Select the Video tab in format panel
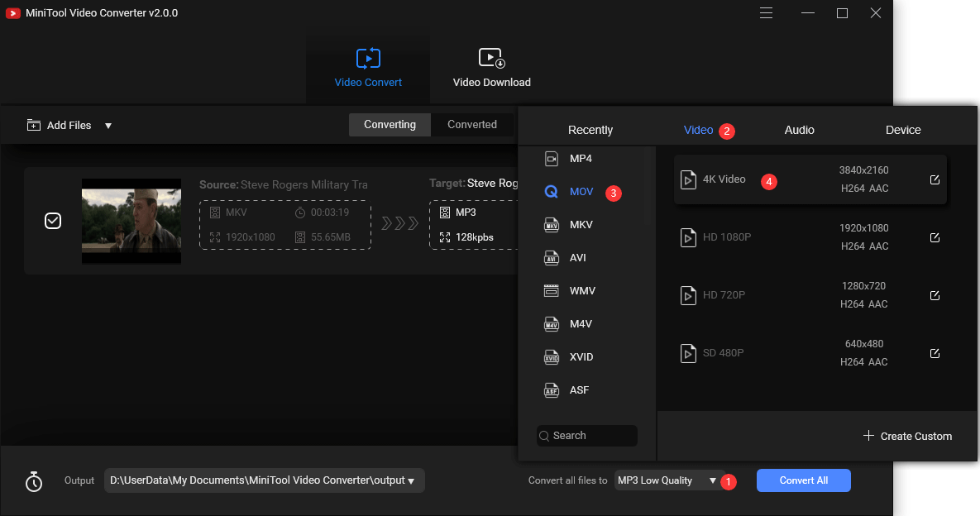Screen dimensions: 980x516 point(698,130)
